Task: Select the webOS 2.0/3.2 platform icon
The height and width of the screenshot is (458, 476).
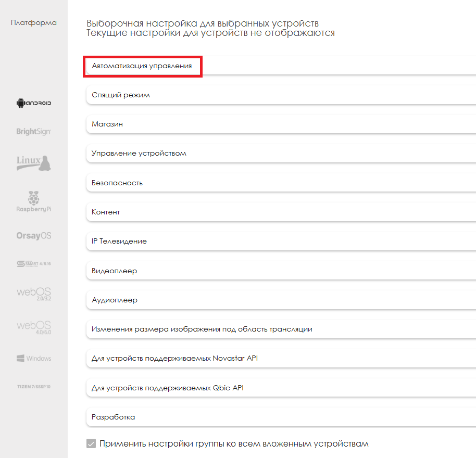Action: coord(34,294)
